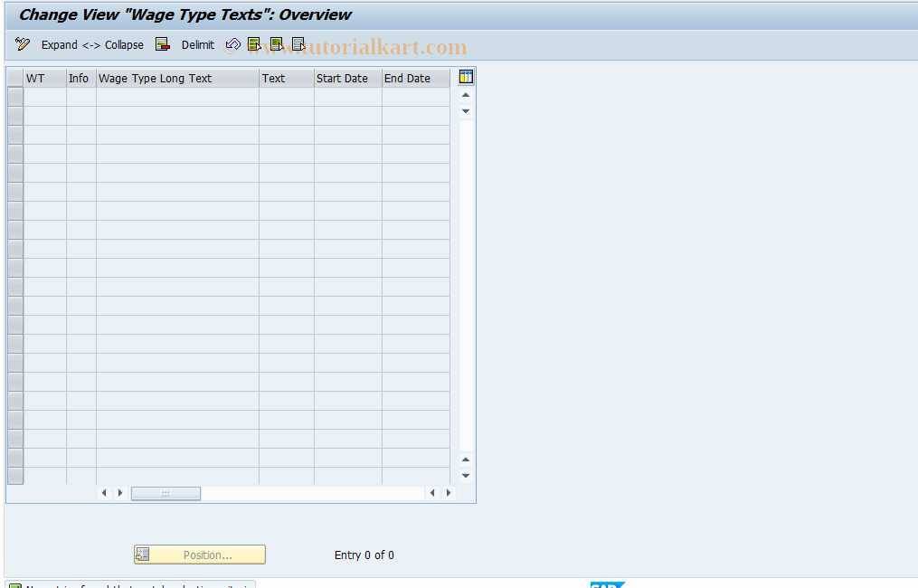
Task: Toggle Display/Change mode pencil icon
Action: (x=23, y=44)
